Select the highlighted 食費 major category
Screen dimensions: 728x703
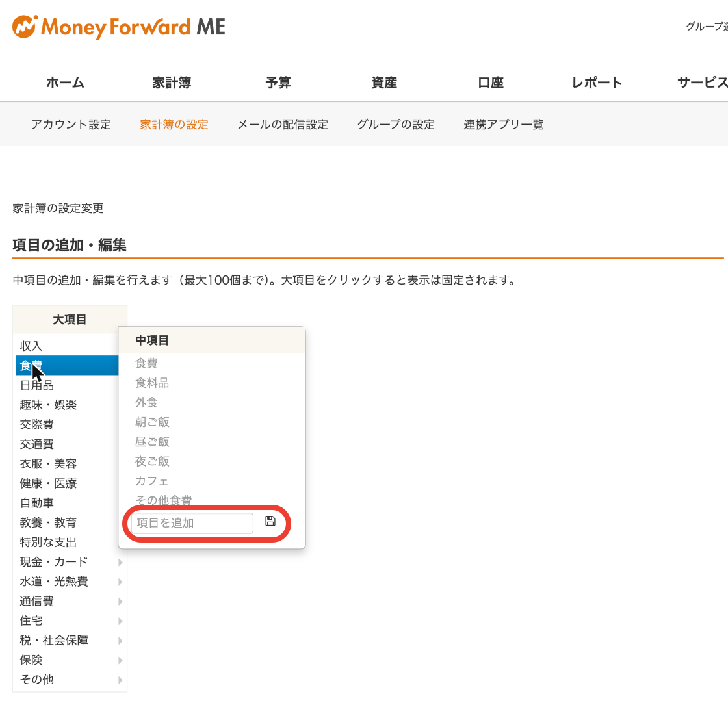(67, 366)
